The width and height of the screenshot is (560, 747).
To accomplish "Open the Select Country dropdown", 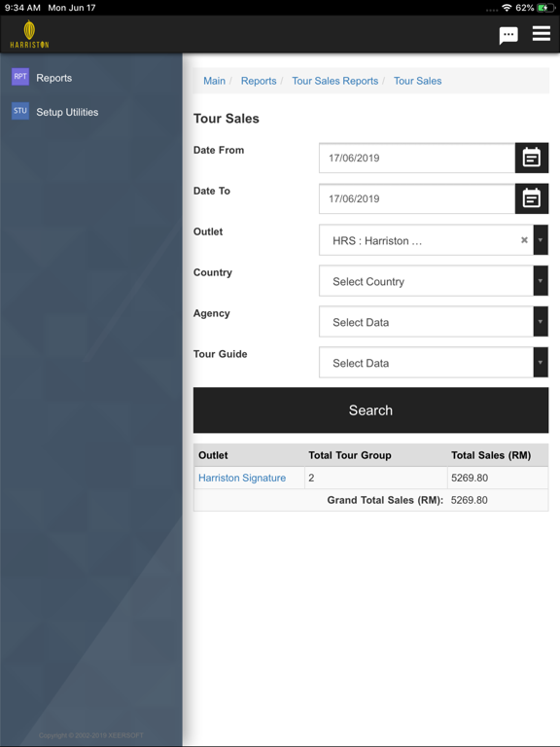I will [x=434, y=281].
